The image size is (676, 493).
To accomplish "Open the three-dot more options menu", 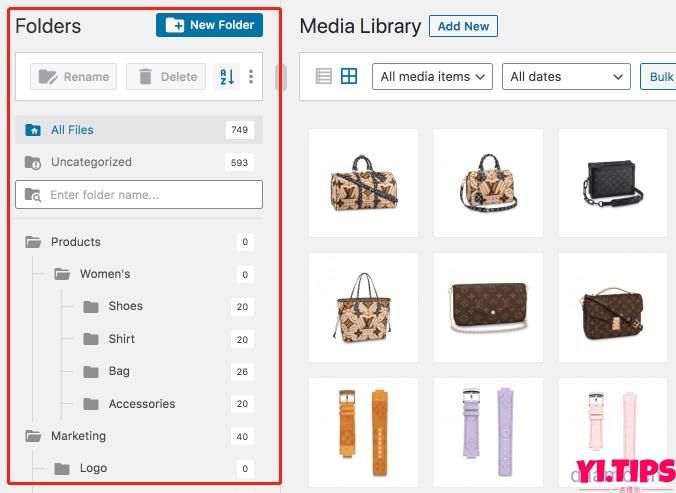I will [x=251, y=77].
